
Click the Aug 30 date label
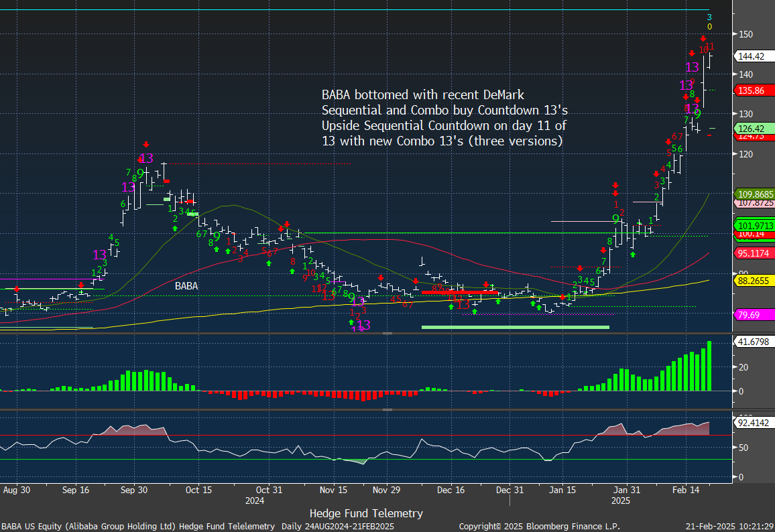click(x=16, y=490)
